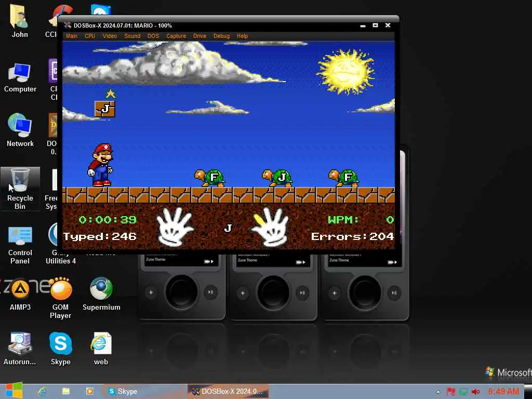This screenshot has height=399, width=532.
Task: Select the John folder desktop icon
Action: click(x=20, y=21)
